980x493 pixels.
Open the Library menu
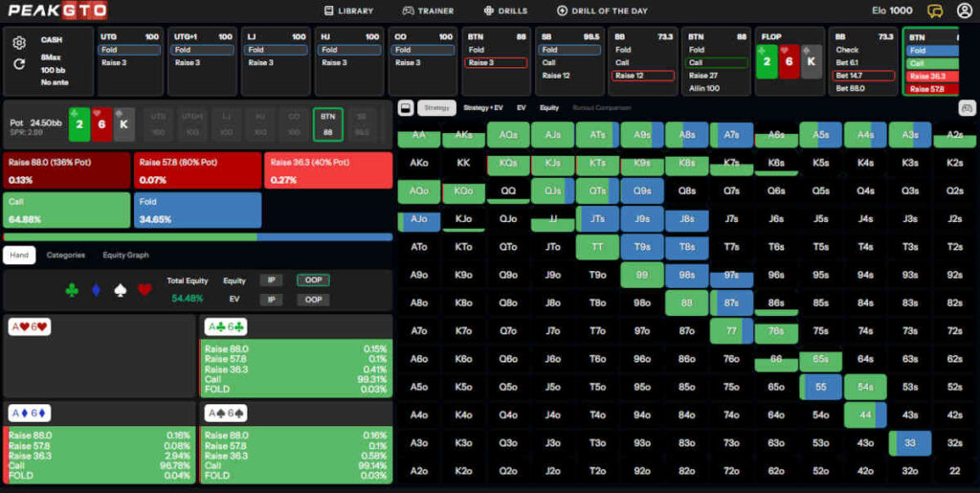348,11
